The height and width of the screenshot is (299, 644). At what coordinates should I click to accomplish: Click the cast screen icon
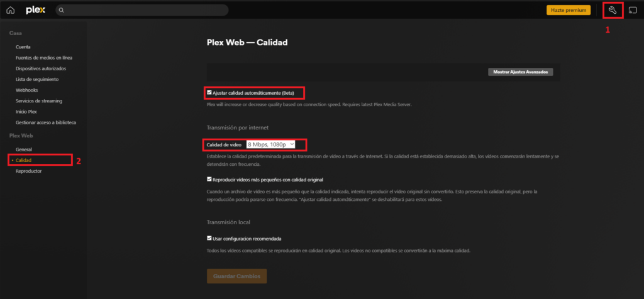click(633, 10)
